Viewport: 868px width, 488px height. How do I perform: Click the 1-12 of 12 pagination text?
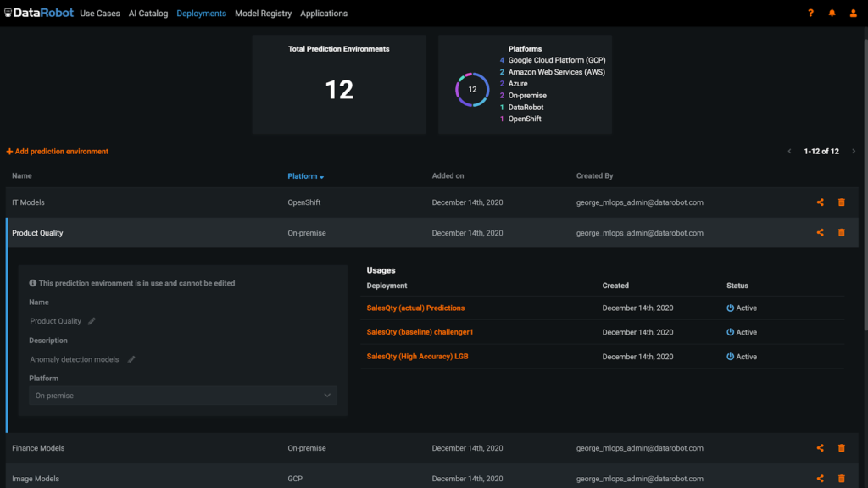pyautogui.click(x=821, y=151)
